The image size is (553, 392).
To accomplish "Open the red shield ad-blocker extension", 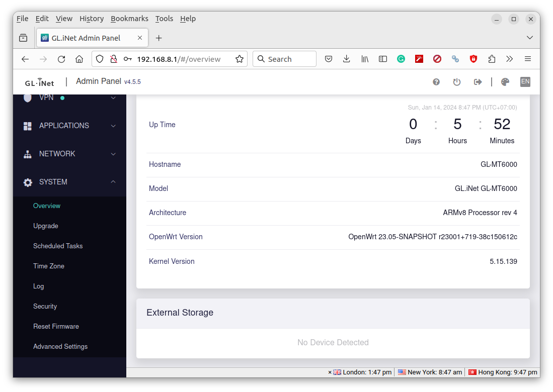I will point(473,59).
